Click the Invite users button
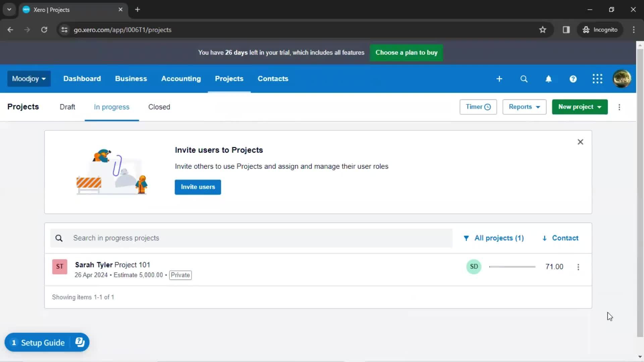This screenshot has width=644, height=362. pos(198,187)
